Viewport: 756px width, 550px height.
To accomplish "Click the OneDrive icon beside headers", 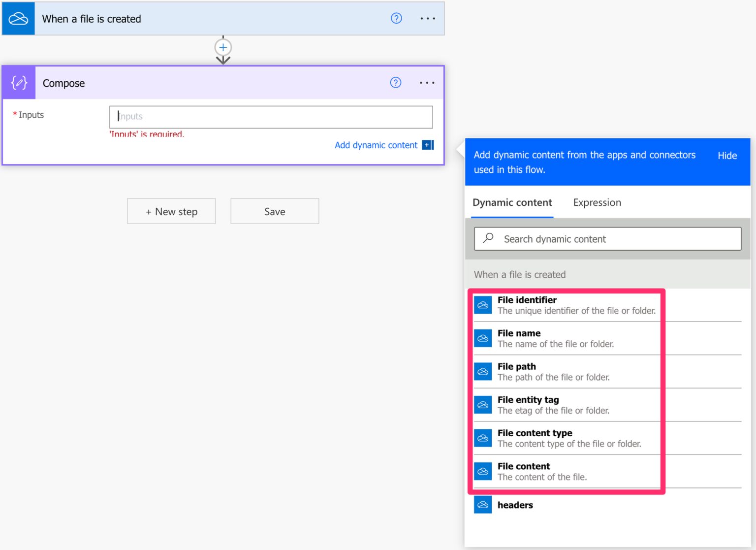I will 483,504.
